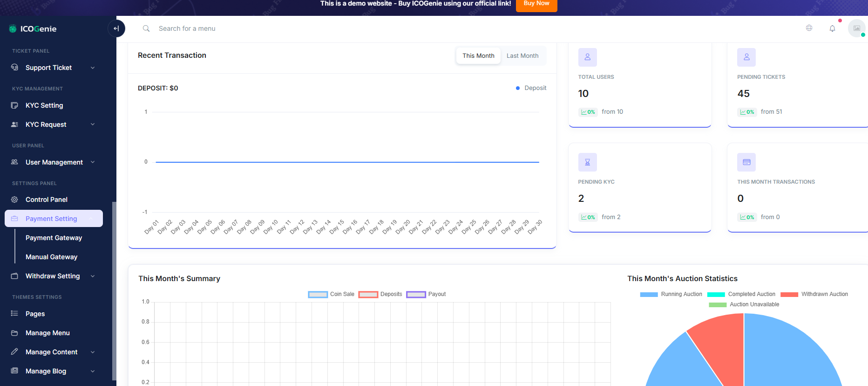Toggle the Payout legend item
This screenshot has height=386, width=868.
(x=426, y=294)
